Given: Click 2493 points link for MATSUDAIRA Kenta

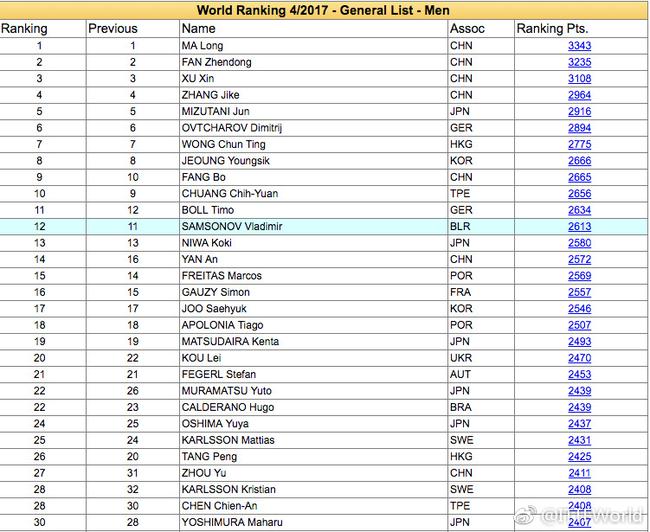Looking at the screenshot, I should coord(579,341).
